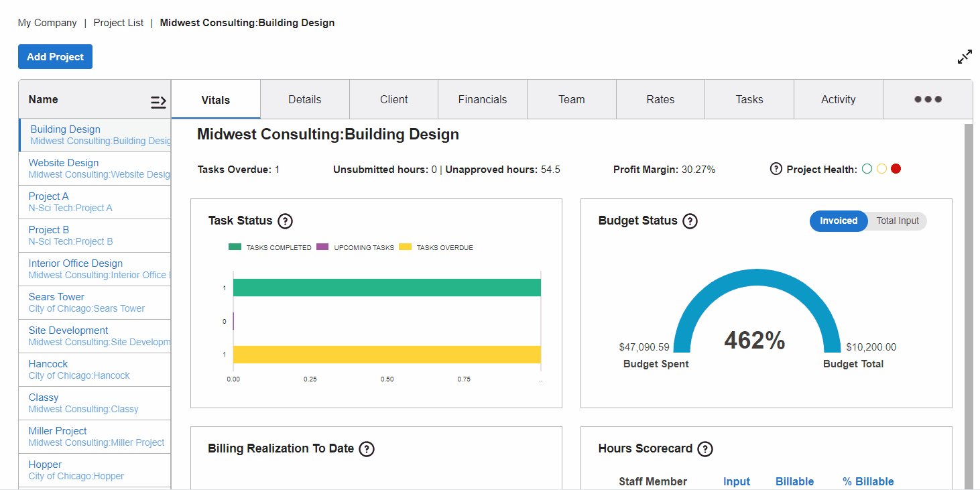Switch to the Financials tab
The width and height of the screenshot is (980, 490).
click(483, 99)
